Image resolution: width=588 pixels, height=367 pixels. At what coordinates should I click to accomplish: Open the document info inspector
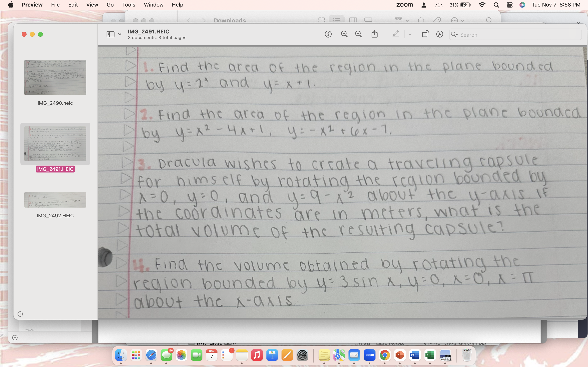pyautogui.click(x=328, y=34)
